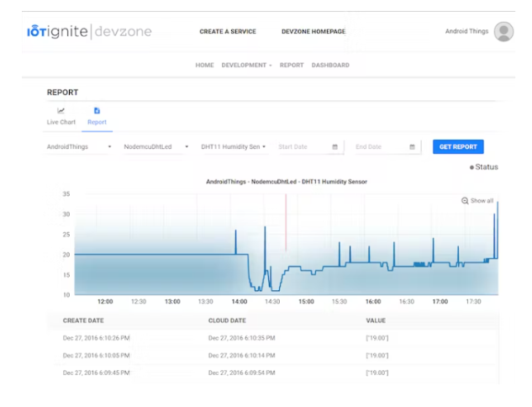
Task: Toggle the Status legend dot
Action: 471,167
